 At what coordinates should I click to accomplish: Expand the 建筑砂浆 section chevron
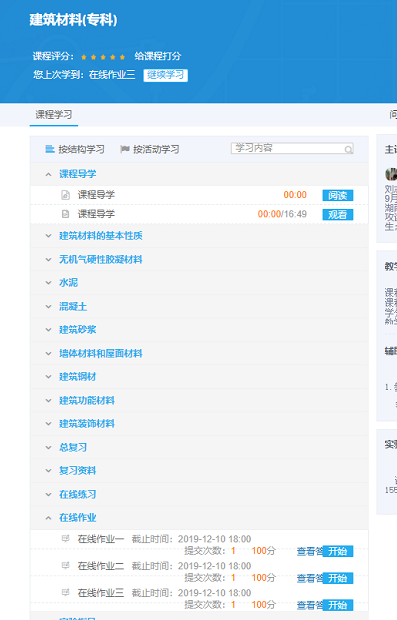point(49,330)
